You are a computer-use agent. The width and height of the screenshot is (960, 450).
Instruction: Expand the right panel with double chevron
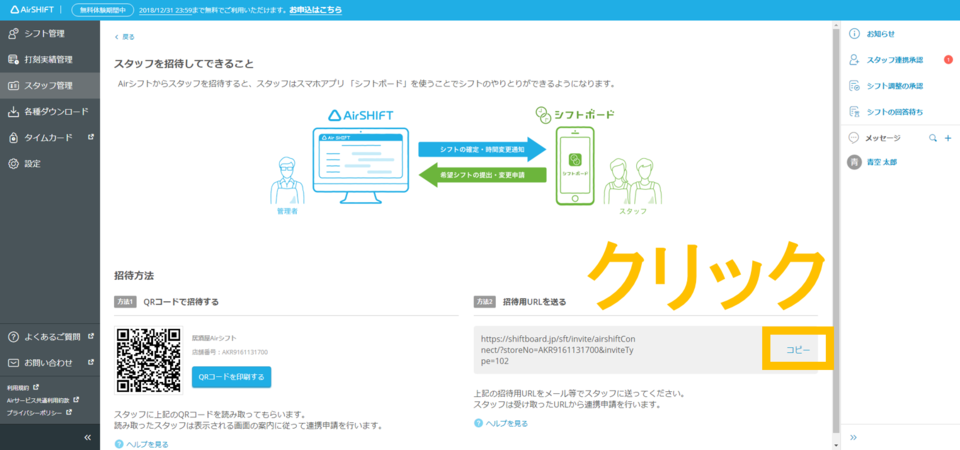click(x=853, y=437)
